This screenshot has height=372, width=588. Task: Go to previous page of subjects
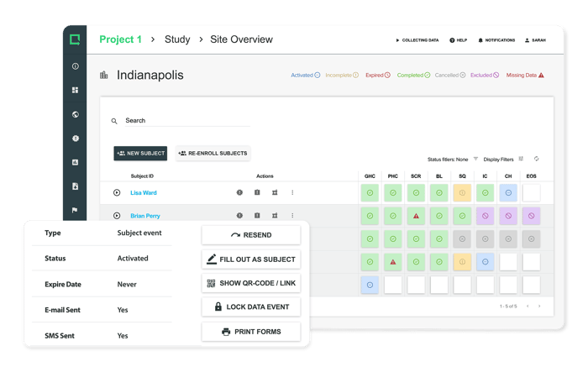pyautogui.click(x=528, y=307)
